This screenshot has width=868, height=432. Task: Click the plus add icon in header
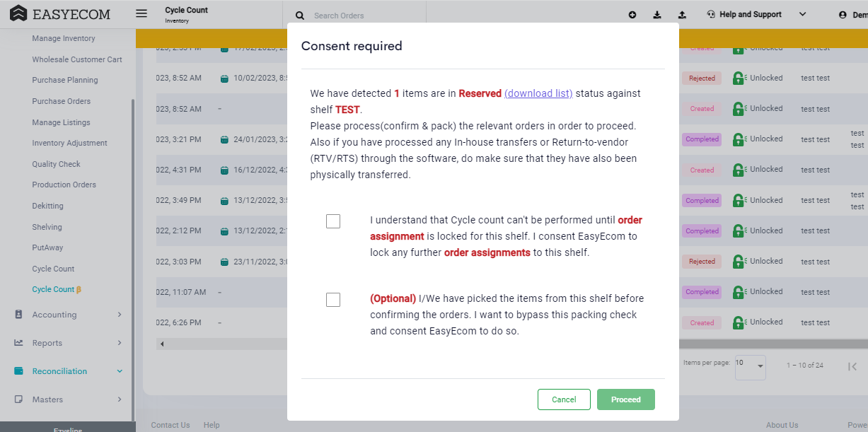(x=632, y=15)
